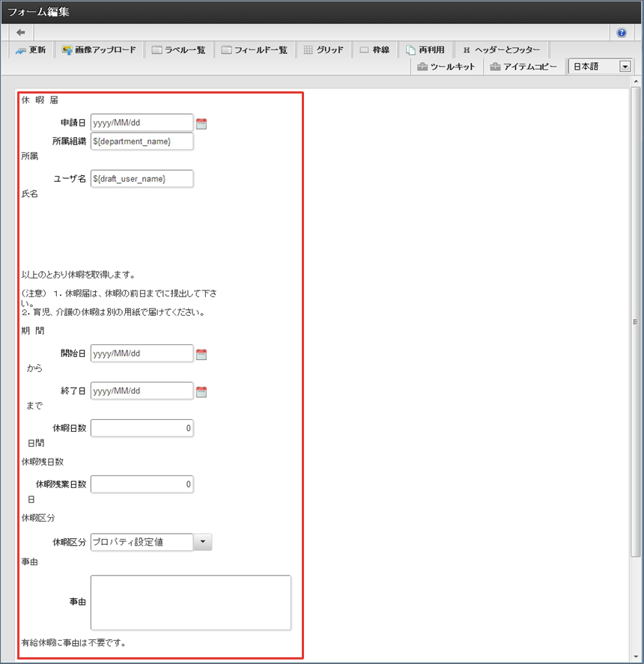Select the から label

tap(34, 368)
